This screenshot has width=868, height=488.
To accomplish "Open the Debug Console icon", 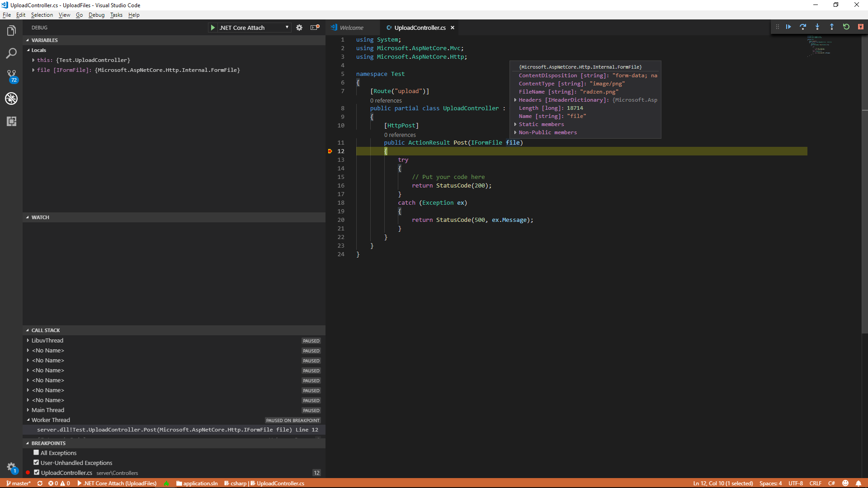I will [315, 28].
